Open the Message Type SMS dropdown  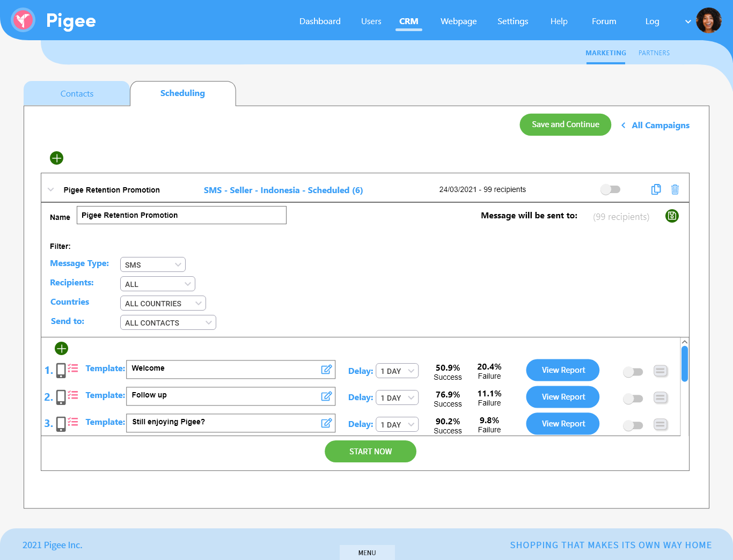coord(153,264)
